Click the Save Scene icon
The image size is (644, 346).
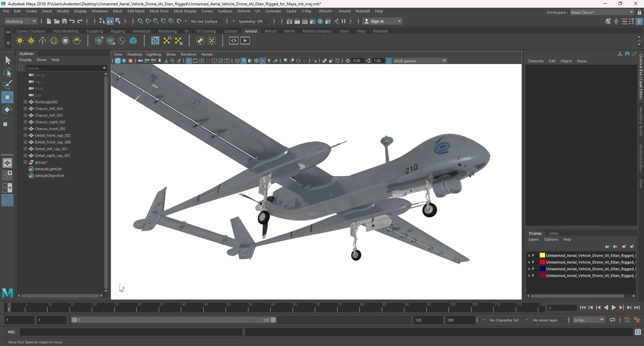click(x=64, y=21)
